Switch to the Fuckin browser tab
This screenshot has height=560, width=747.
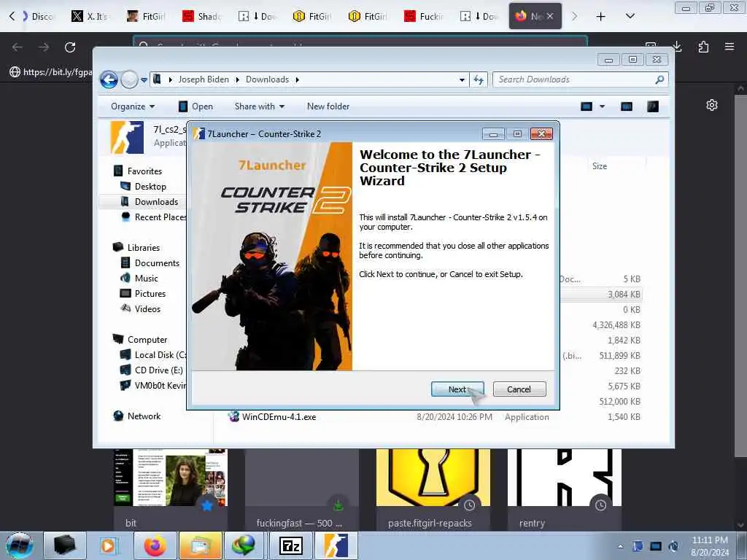pyautogui.click(x=424, y=16)
